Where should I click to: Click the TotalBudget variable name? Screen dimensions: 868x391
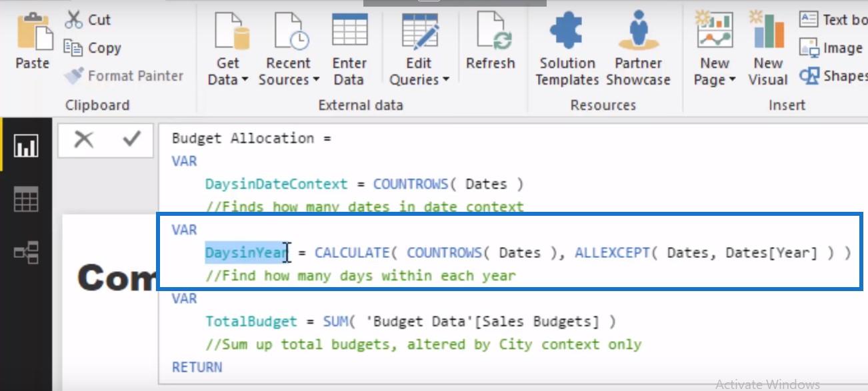pyautogui.click(x=251, y=322)
